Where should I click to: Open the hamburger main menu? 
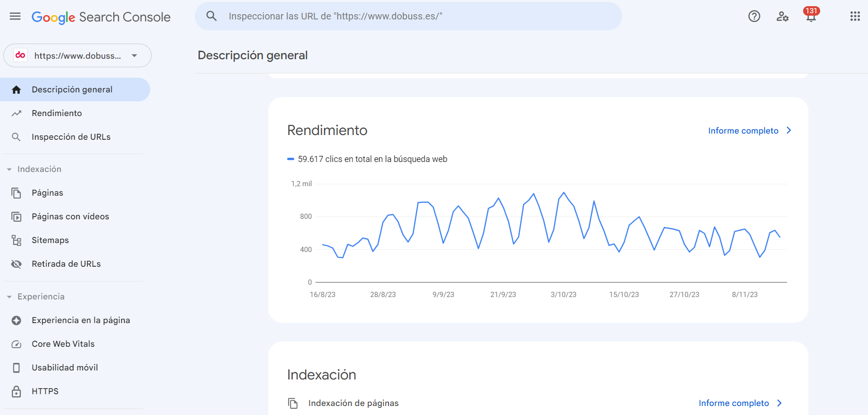click(15, 16)
